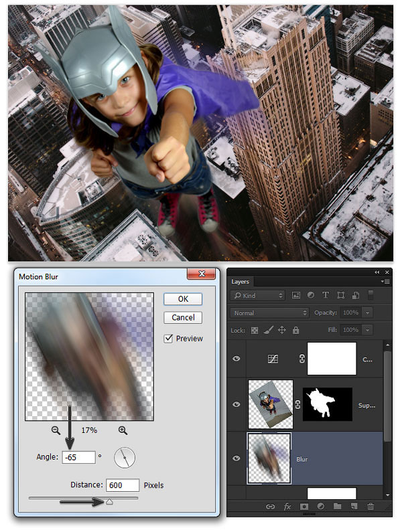Filter layers by pixel layers icon

pyautogui.click(x=296, y=295)
